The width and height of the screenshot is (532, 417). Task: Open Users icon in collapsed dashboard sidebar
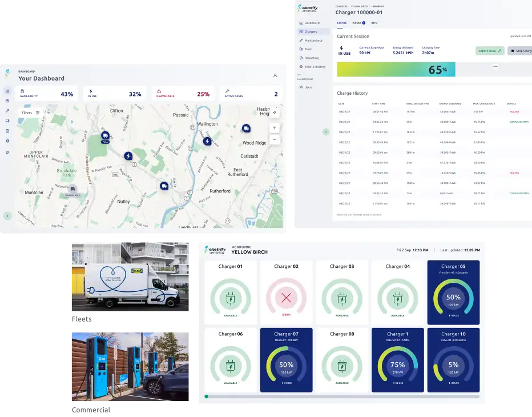point(7,153)
